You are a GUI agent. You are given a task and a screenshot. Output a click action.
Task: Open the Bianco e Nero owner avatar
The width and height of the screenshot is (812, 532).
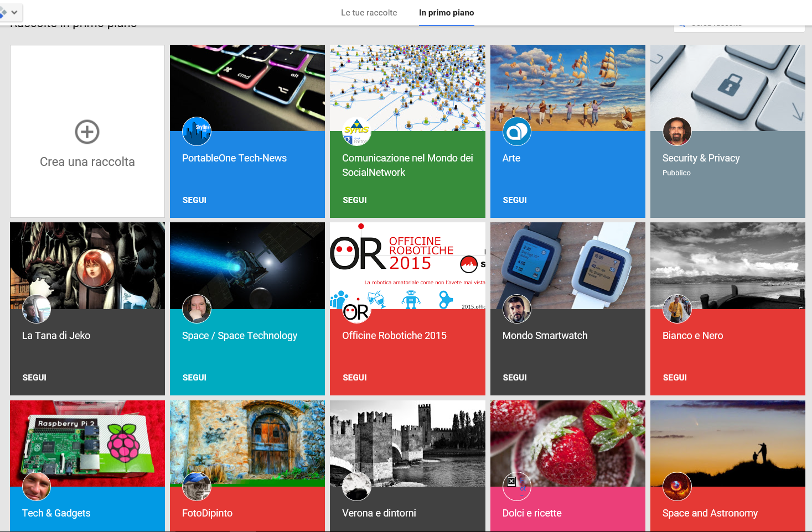(x=677, y=309)
